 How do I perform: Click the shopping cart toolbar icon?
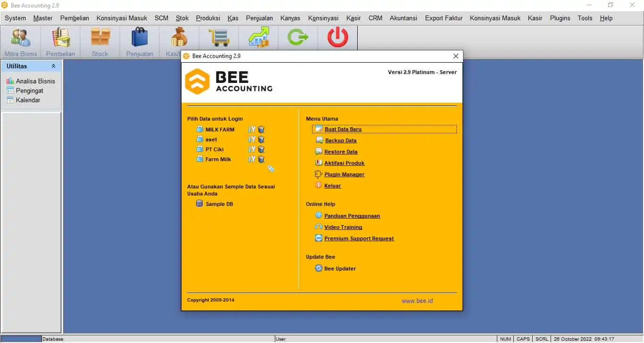pos(219,38)
